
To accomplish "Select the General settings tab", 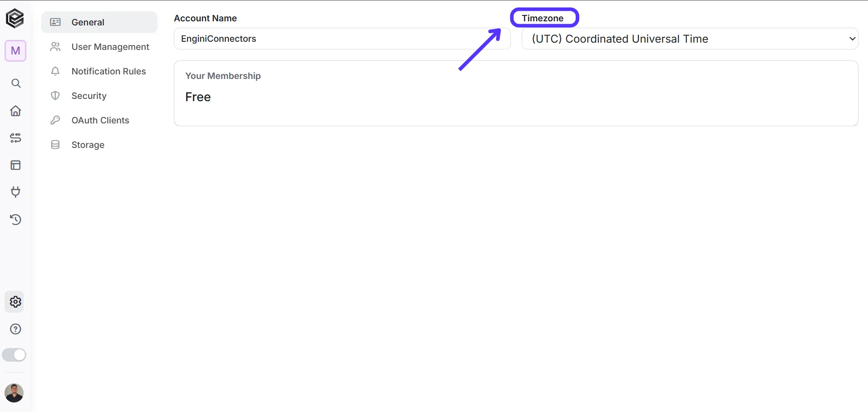I will point(99,22).
